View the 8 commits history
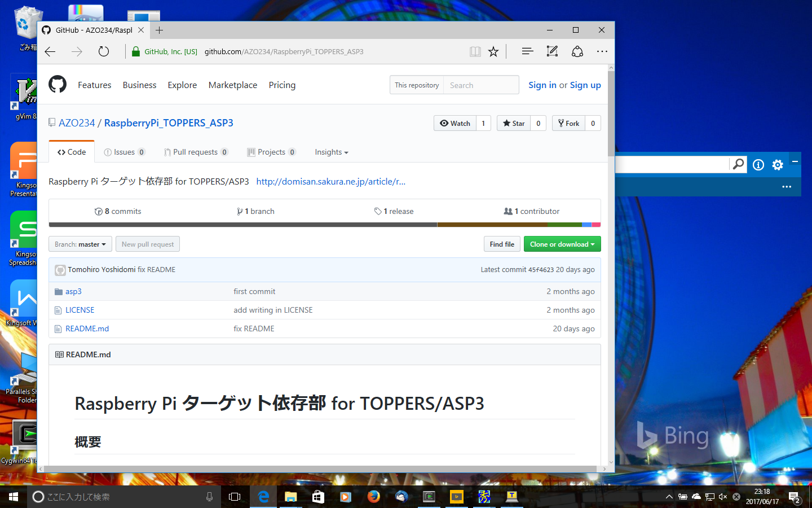The image size is (812, 508). [x=118, y=212]
